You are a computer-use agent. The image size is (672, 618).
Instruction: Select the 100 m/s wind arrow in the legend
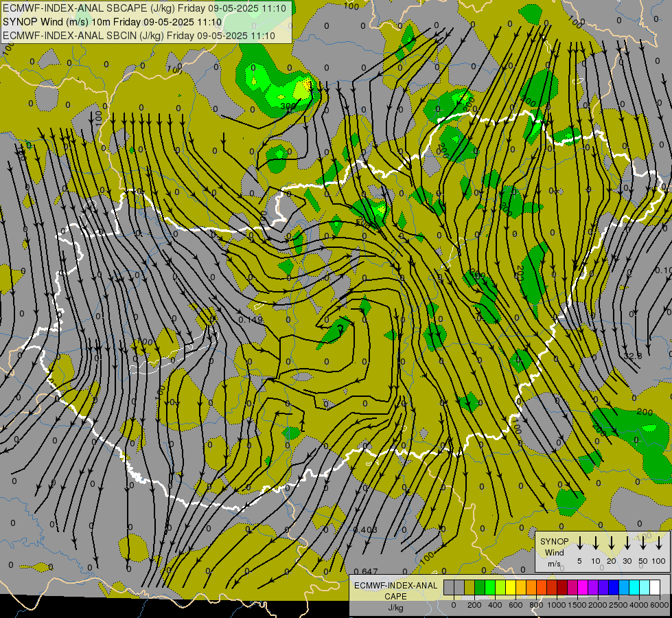[x=659, y=542]
